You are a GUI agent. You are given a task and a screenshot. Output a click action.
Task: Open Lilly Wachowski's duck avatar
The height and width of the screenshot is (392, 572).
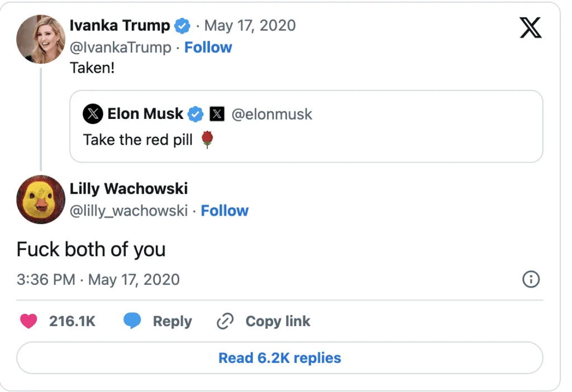click(x=41, y=199)
